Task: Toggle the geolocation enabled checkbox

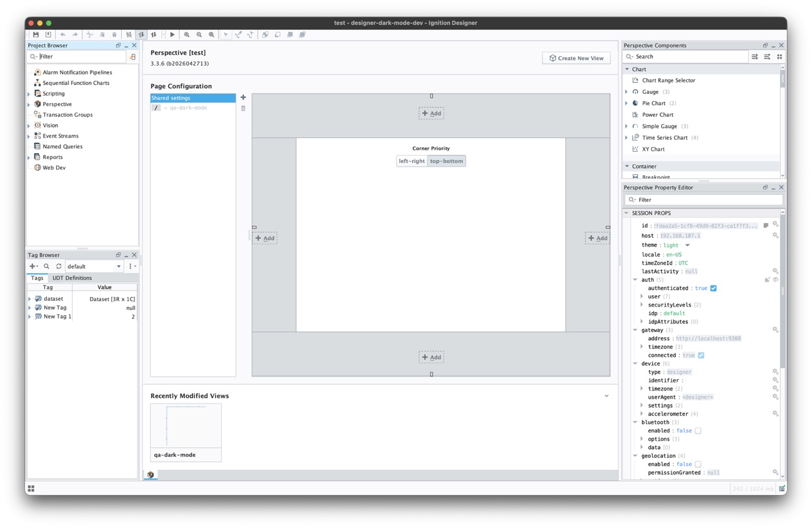Action: [x=698, y=464]
